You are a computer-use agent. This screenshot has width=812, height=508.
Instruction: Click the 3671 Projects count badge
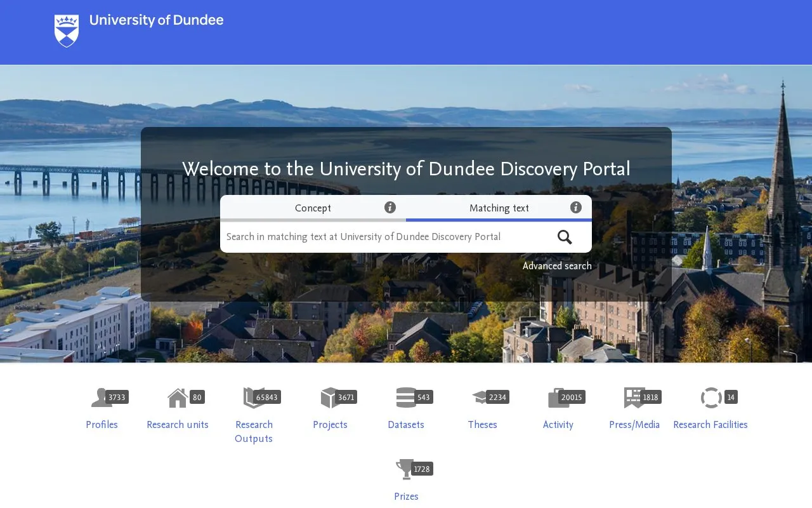click(346, 398)
